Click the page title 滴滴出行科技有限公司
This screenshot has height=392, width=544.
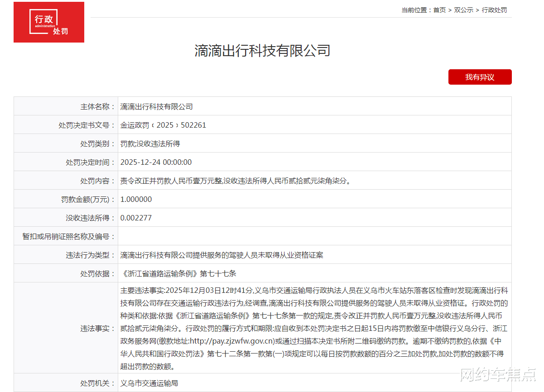(263, 50)
